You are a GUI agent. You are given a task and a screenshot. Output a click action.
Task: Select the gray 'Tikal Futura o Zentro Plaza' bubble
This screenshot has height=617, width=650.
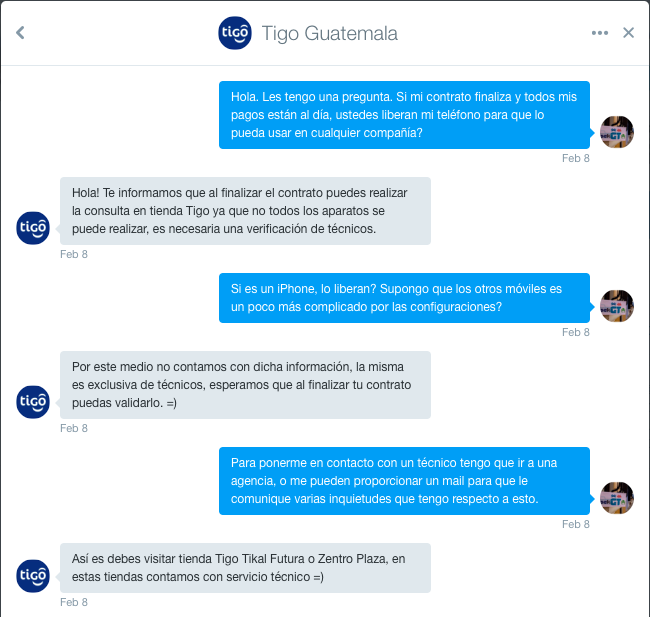pyautogui.click(x=245, y=568)
